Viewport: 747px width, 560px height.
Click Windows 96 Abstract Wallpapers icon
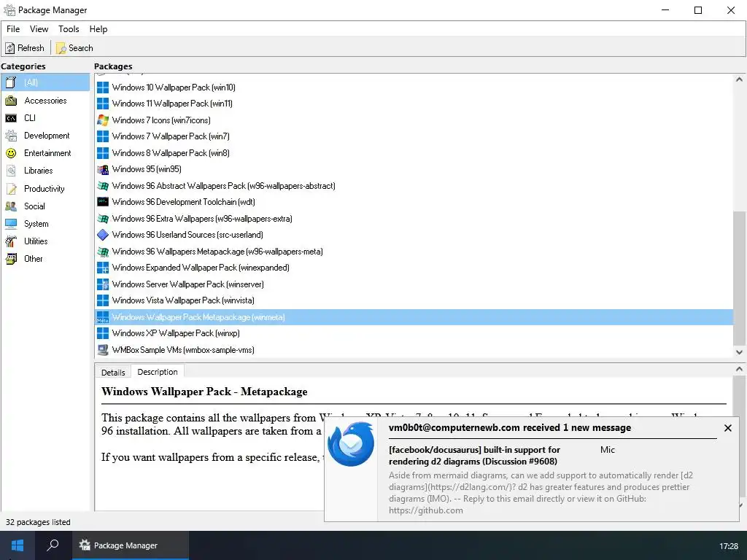click(x=103, y=186)
